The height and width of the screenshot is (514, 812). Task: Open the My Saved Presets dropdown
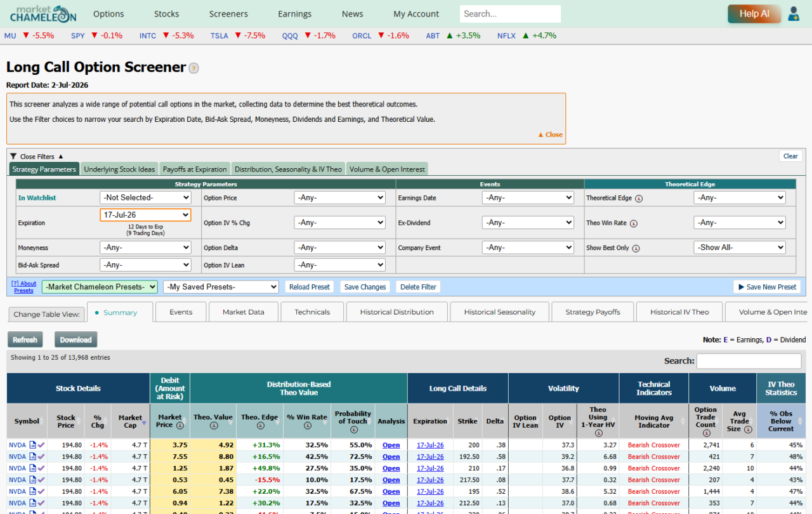(221, 287)
